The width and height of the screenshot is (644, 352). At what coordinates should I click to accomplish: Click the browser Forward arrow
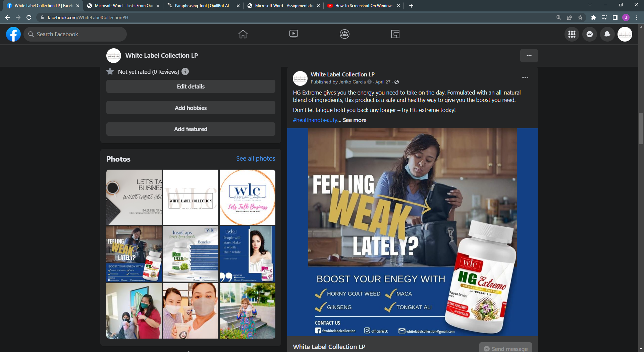tap(18, 17)
